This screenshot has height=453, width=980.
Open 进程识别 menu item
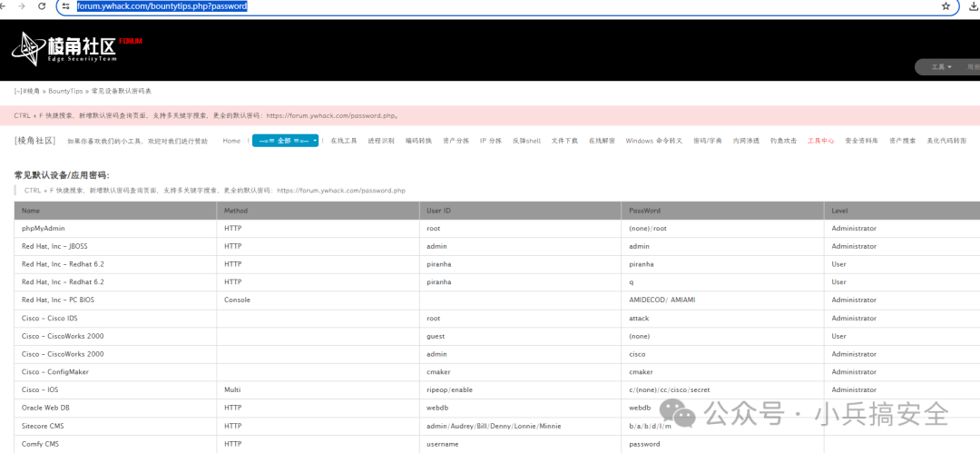tap(381, 141)
